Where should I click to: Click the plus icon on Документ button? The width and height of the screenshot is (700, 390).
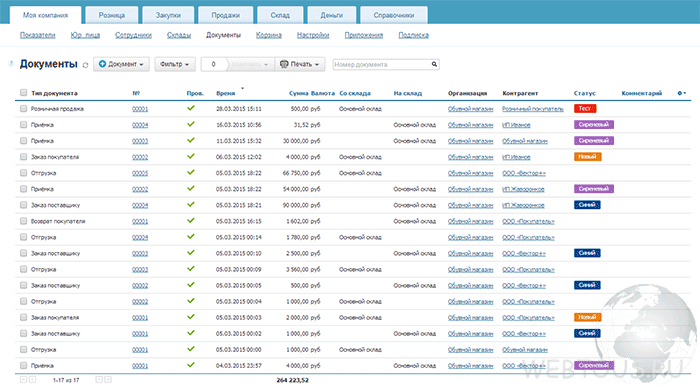(x=102, y=64)
